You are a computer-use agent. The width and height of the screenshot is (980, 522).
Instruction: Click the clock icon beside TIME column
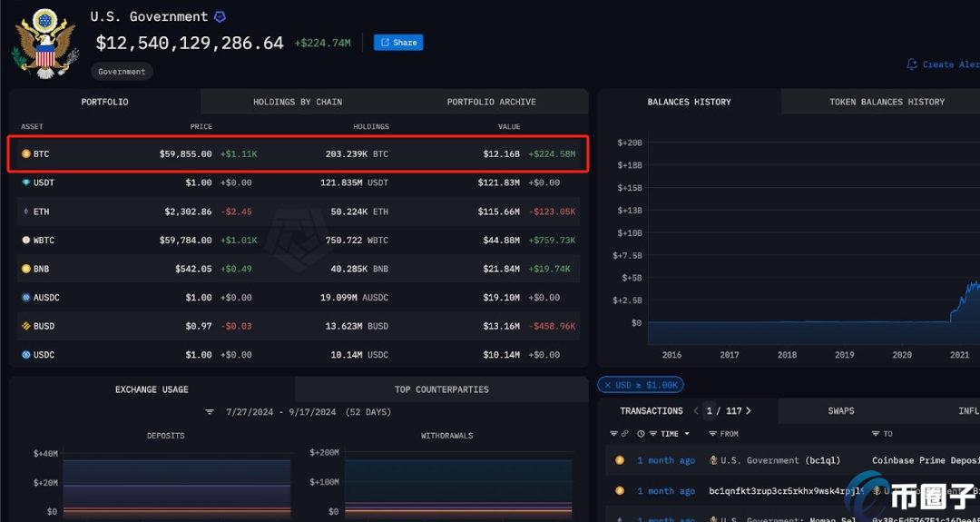tap(641, 434)
